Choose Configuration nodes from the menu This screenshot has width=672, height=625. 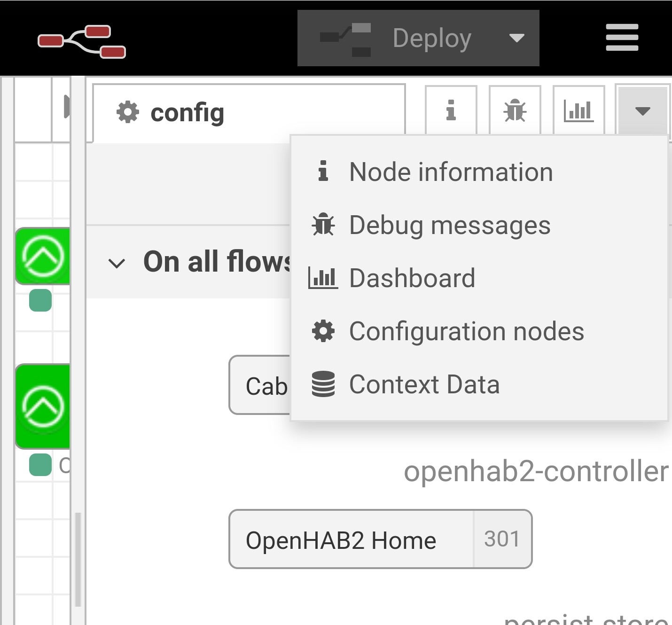(x=479, y=331)
